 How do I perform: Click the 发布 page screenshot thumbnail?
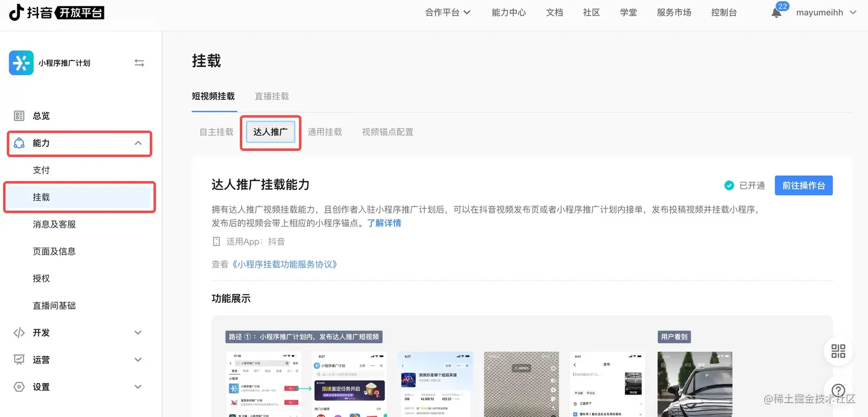click(x=607, y=384)
